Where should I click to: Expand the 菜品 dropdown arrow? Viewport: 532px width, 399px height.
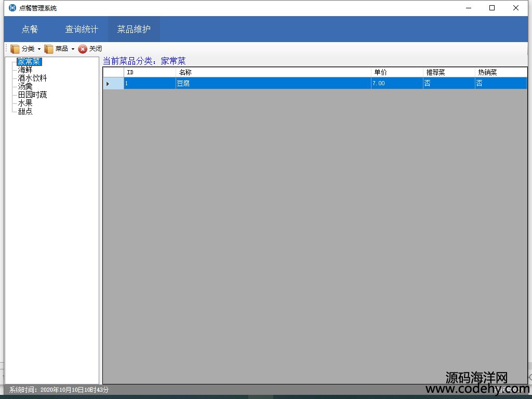73,49
